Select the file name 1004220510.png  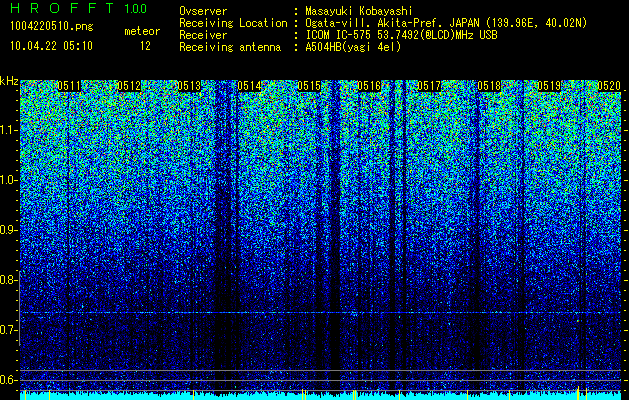[52, 27]
